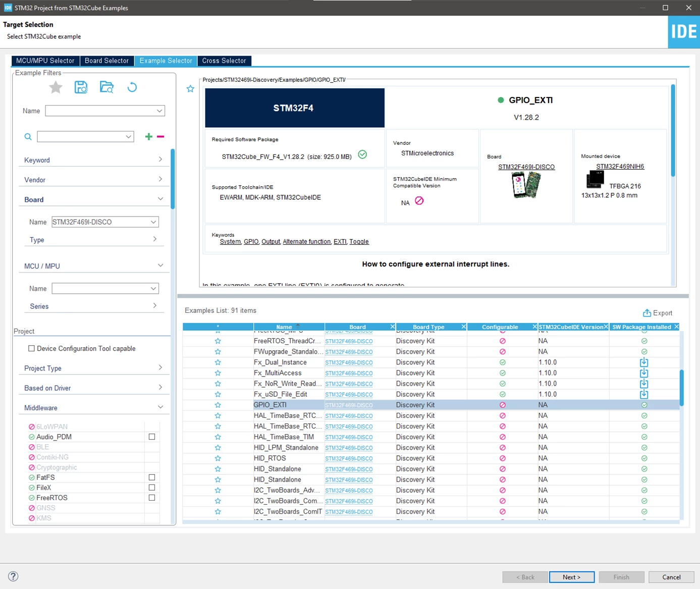700x589 pixels.
Task: Click the examples list vertical scrollbar
Action: point(682,388)
